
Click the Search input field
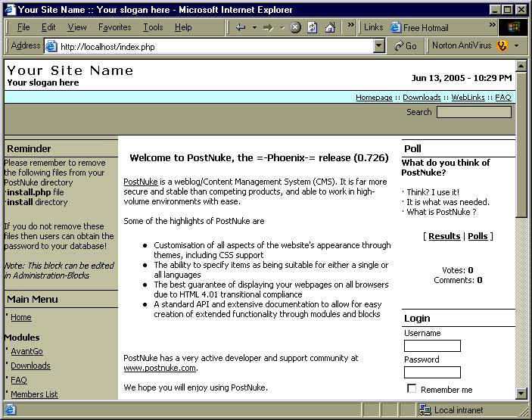click(474, 112)
